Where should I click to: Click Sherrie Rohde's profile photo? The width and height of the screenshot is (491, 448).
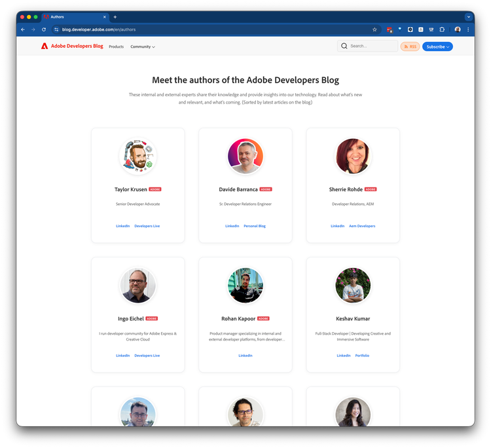click(353, 156)
